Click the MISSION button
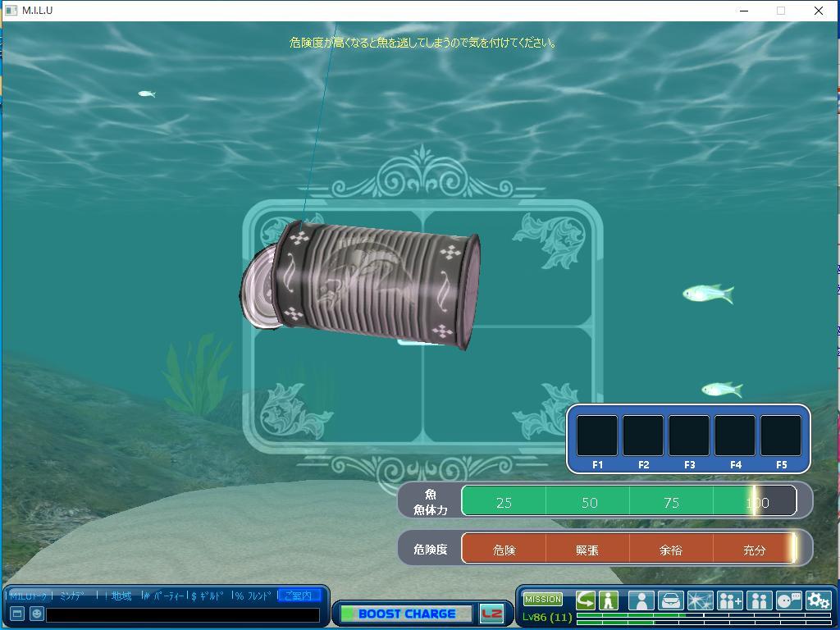 point(543,600)
